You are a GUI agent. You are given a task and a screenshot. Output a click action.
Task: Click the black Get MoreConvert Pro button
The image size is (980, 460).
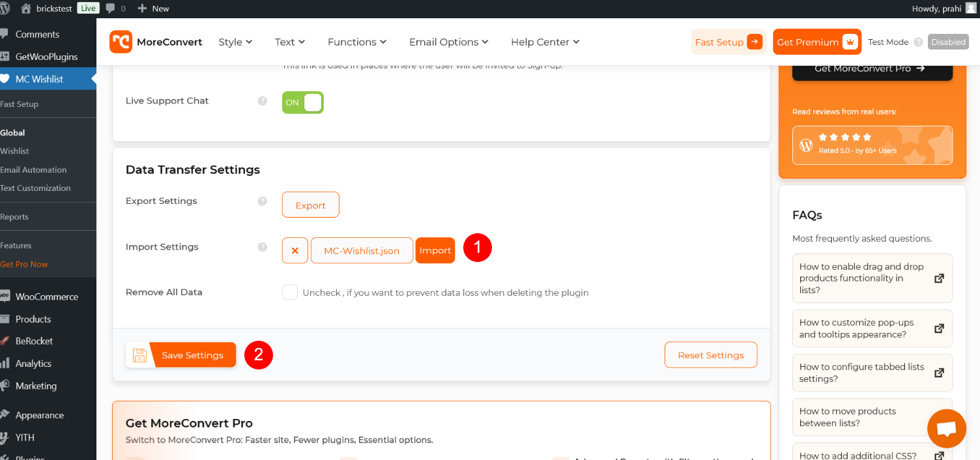pos(872,68)
